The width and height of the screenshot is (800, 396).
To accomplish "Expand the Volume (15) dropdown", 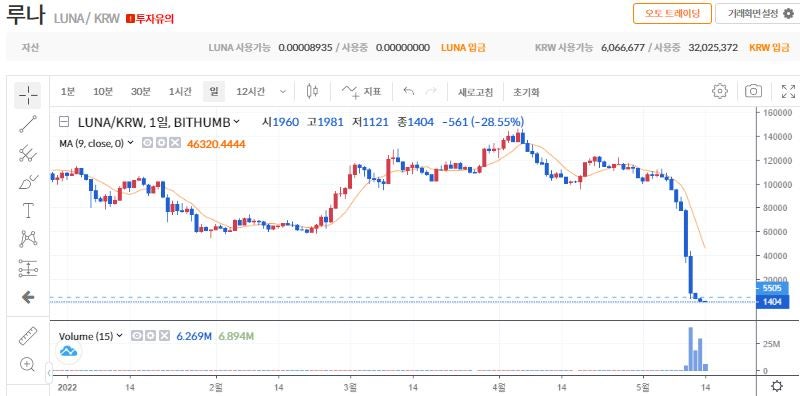I will (119, 336).
